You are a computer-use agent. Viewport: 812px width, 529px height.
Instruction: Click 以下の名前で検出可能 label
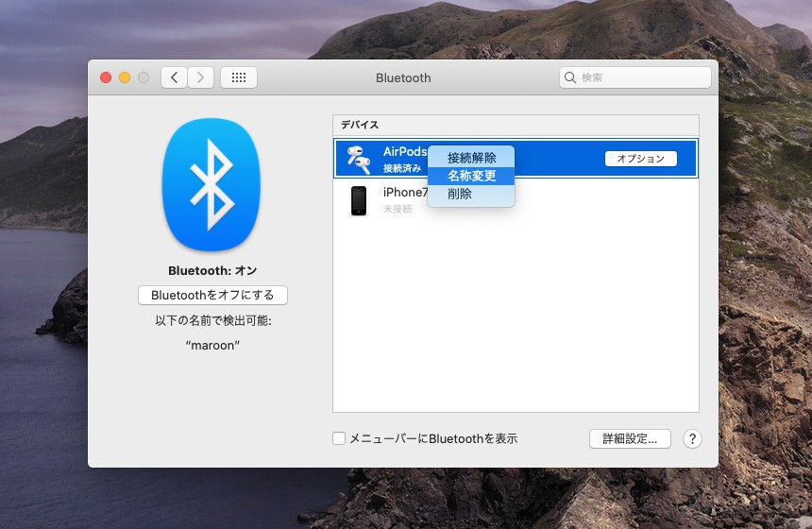(x=212, y=321)
